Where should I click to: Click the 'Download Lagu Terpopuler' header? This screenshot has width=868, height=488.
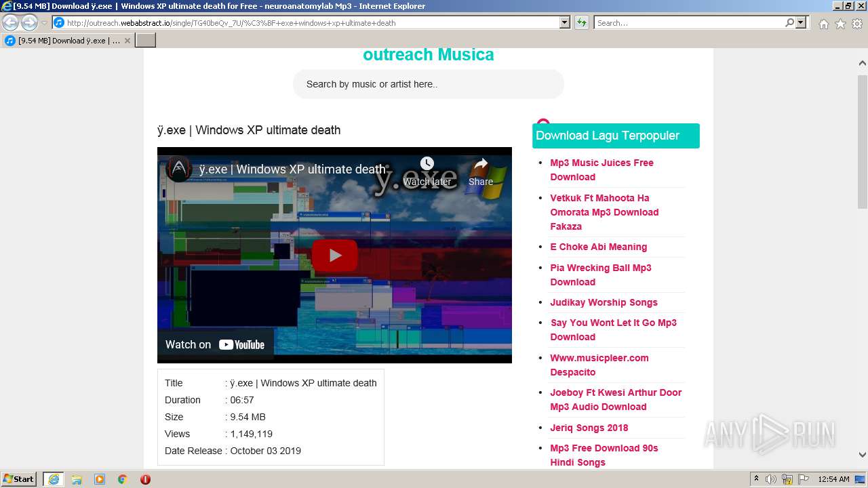616,136
